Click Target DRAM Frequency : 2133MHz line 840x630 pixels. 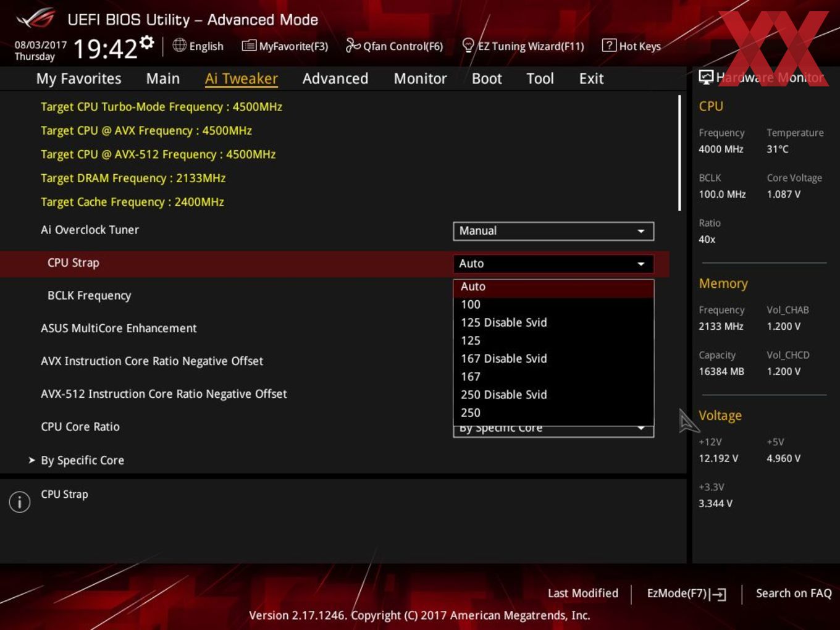[x=133, y=178]
